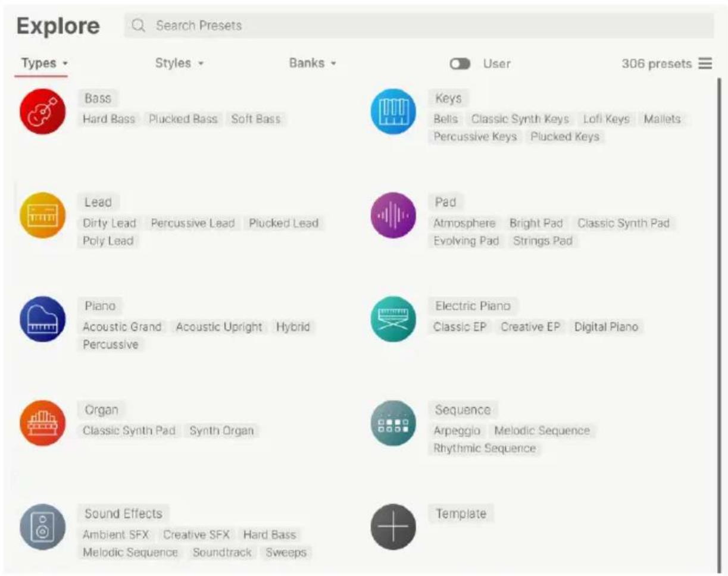The height and width of the screenshot is (576, 728).
Task: Click the Template plus icon
Action: click(393, 527)
